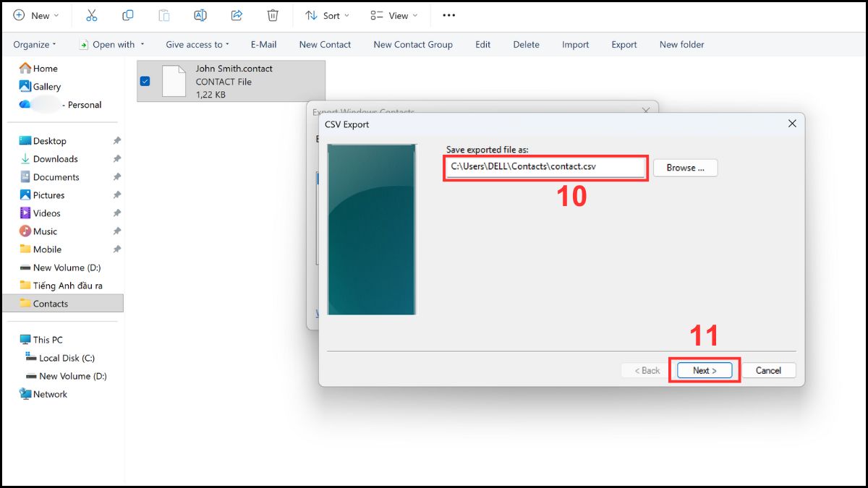Open the View dropdown
868x488 pixels.
click(x=393, y=14)
